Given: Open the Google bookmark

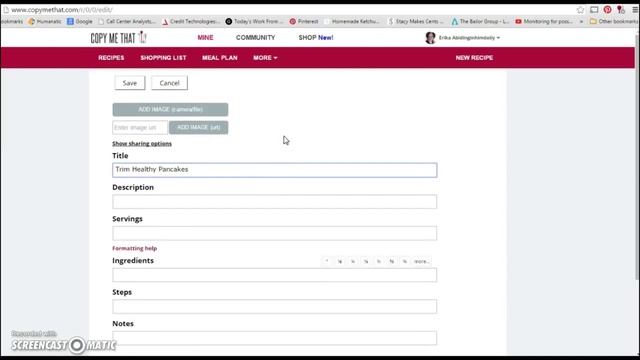Looking at the screenshot, I should tap(80, 21).
